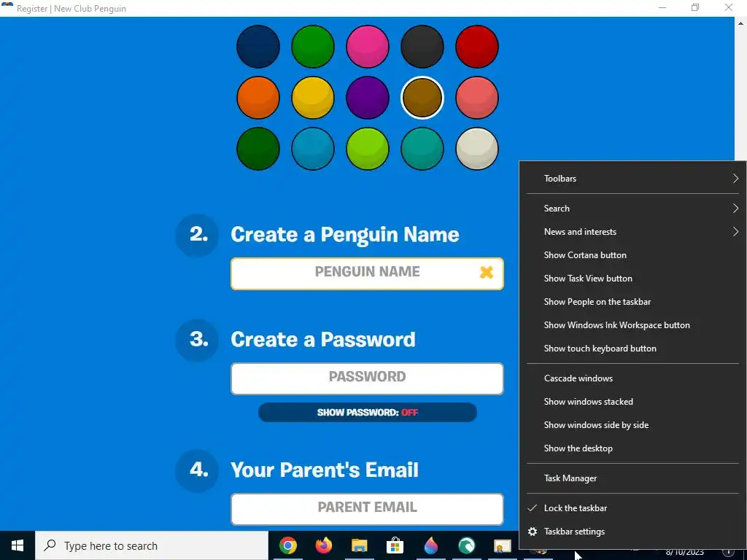The width and height of the screenshot is (747, 560).
Task: Open the certificate app in taskbar
Action: [502, 545]
